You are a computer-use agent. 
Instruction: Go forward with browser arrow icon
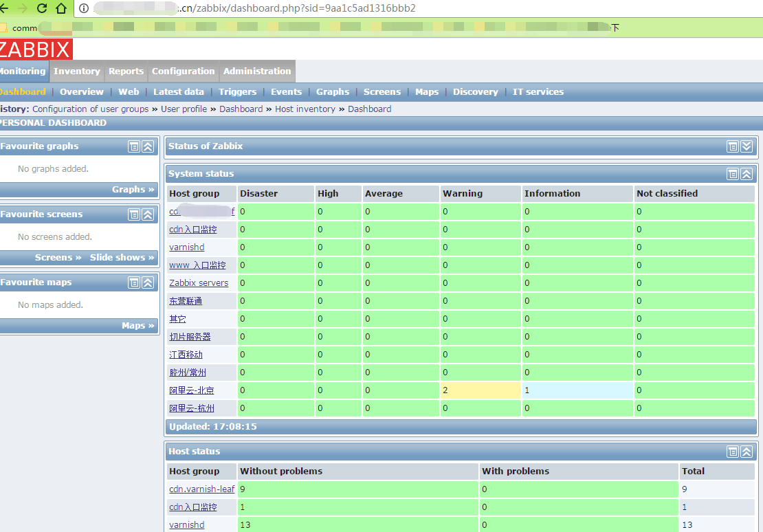tap(23, 8)
